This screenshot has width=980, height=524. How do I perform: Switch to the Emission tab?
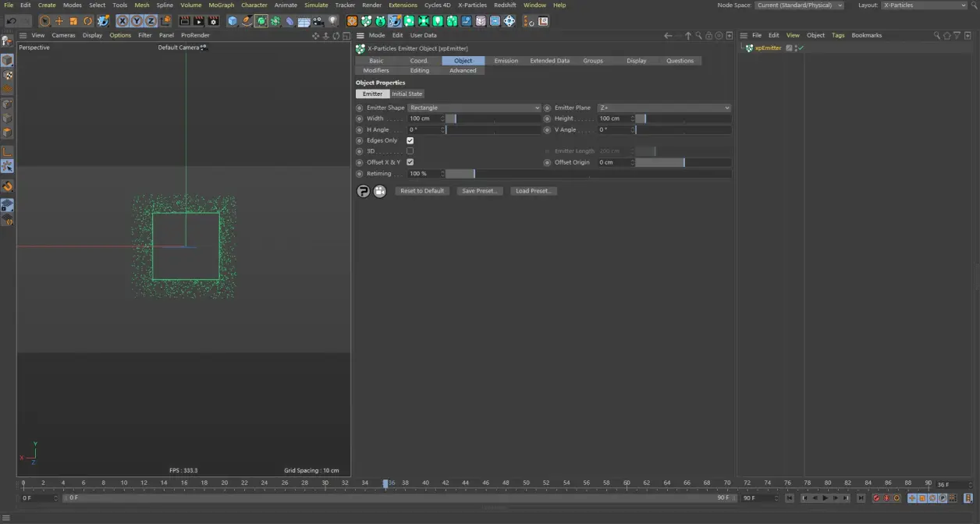(x=506, y=60)
